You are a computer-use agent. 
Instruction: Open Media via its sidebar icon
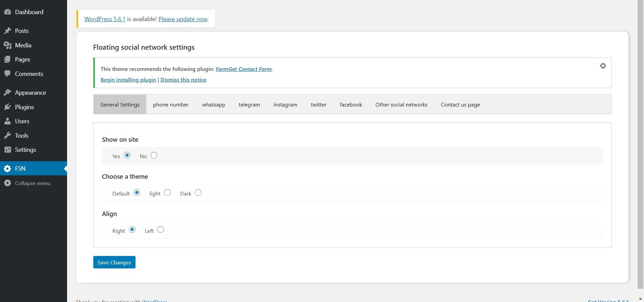point(7,45)
